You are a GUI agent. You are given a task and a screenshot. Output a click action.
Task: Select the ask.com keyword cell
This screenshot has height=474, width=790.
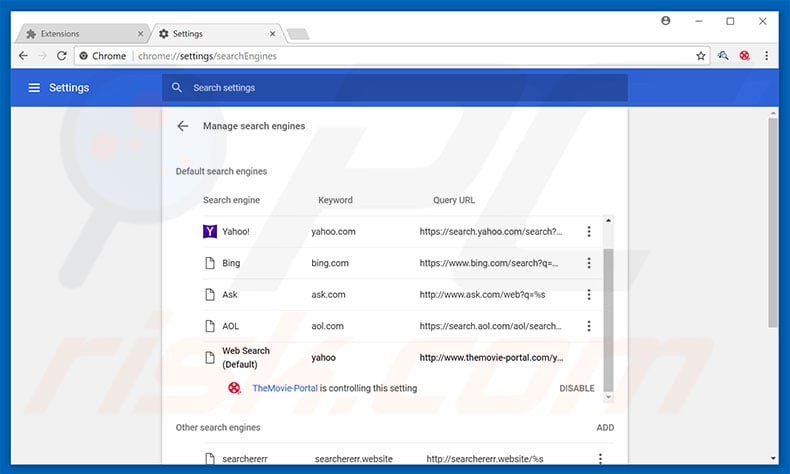(328, 295)
